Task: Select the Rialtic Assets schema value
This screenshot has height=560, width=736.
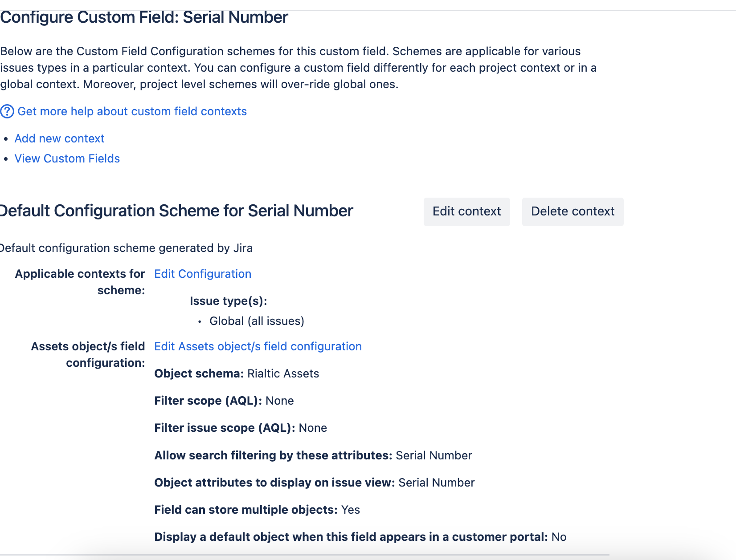Action: [x=282, y=374]
